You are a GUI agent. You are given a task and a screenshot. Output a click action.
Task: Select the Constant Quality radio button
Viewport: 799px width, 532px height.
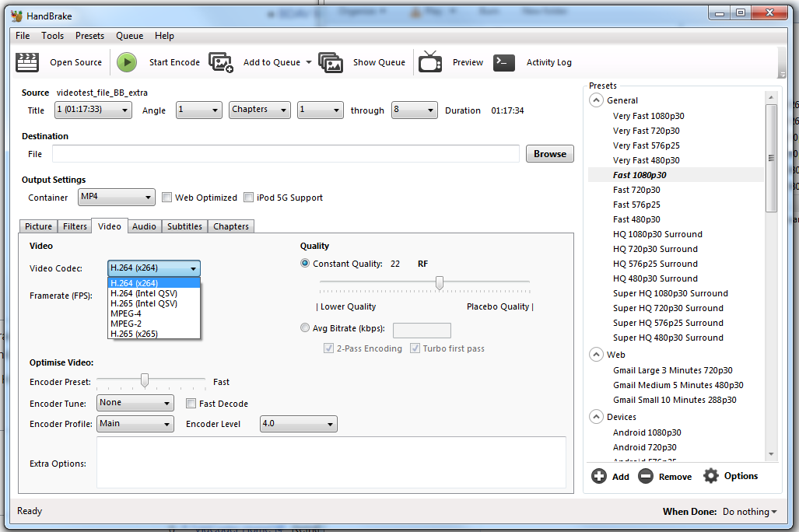[305, 263]
